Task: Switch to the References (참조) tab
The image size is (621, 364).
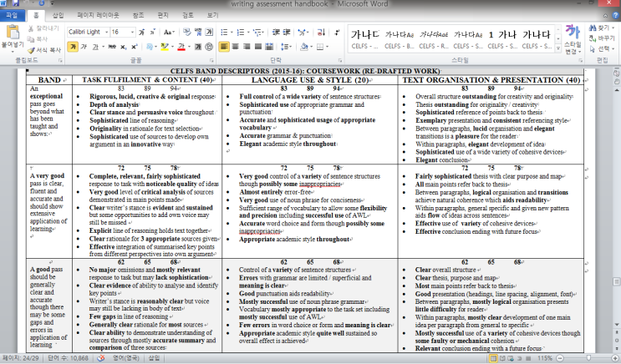Action: pyautogui.click(x=138, y=15)
